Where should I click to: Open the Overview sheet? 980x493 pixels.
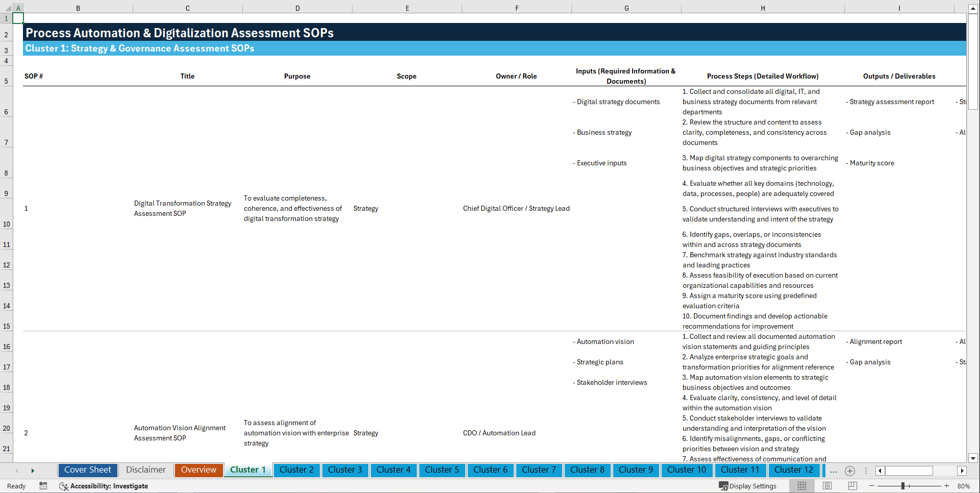[x=198, y=470]
